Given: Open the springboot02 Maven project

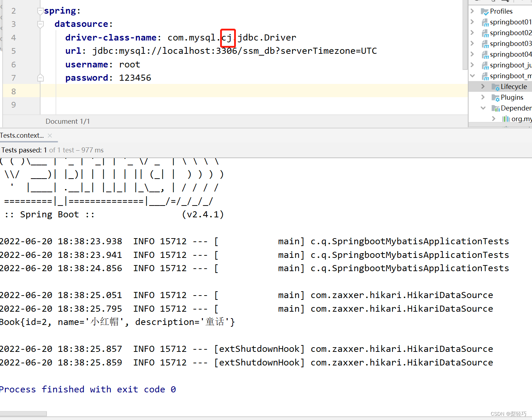Looking at the screenshot, I should tap(510, 33).
